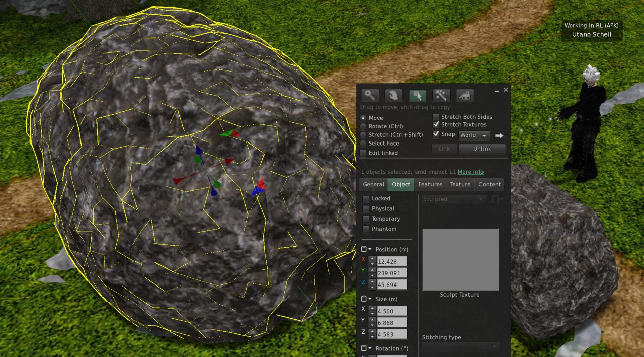Choose the Rotate (Ctrl) radio option
644x357 pixels.
(x=363, y=126)
